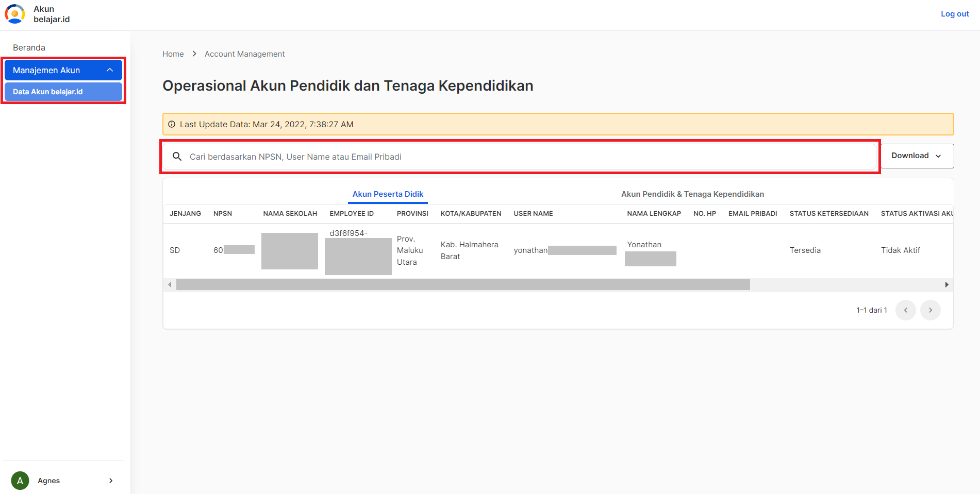Image resolution: width=980 pixels, height=494 pixels.
Task: Focus the search field for NPSN or User Name
Action: pos(520,157)
